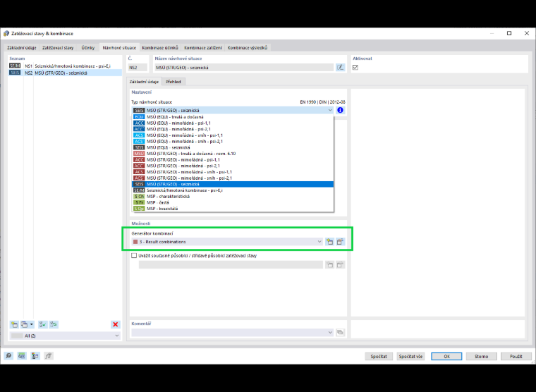Click the greyed new icon under the checkbox row
536x392 pixels.
click(x=329, y=264)
